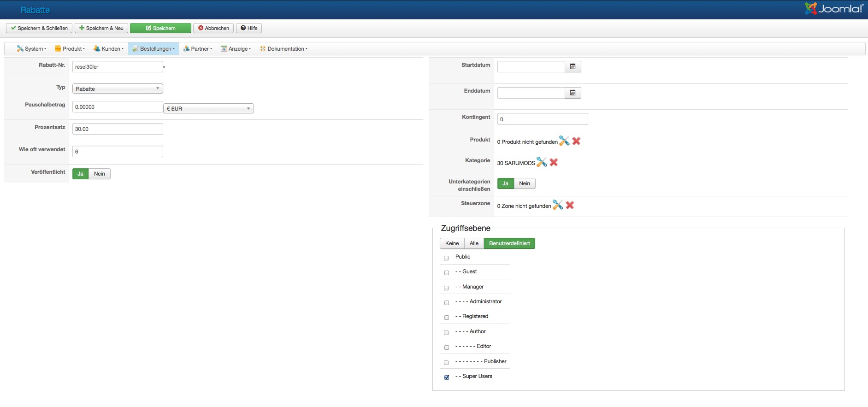Open the Enddatum calendar picker

(573, 93)
